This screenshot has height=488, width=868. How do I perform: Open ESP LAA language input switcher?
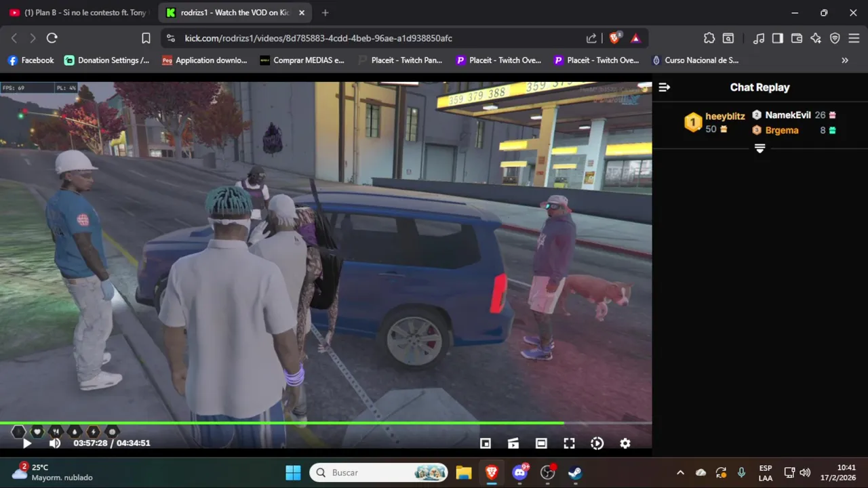766,472
